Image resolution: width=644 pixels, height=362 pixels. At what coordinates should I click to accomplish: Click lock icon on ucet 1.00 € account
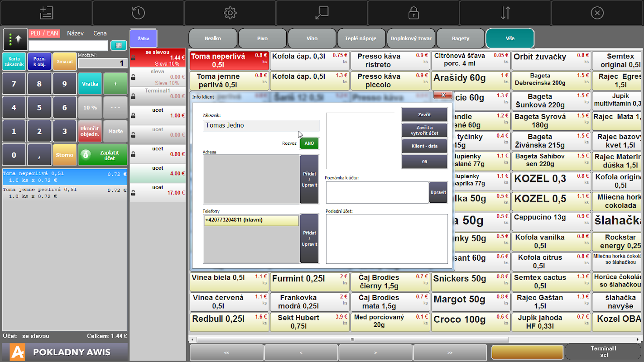(133, 115)
